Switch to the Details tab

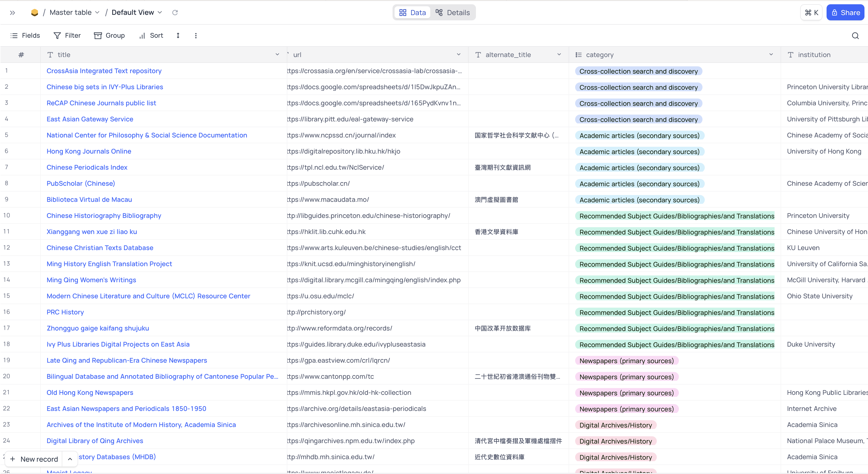click(453, 13)
